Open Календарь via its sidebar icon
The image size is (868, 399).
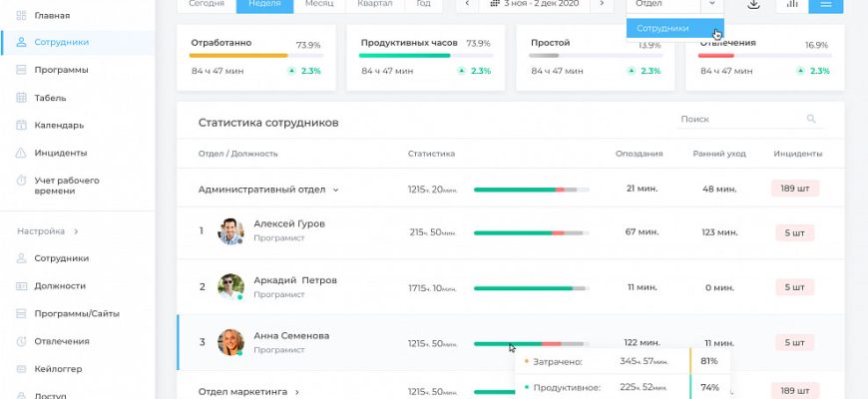click(x=22, y=126)
